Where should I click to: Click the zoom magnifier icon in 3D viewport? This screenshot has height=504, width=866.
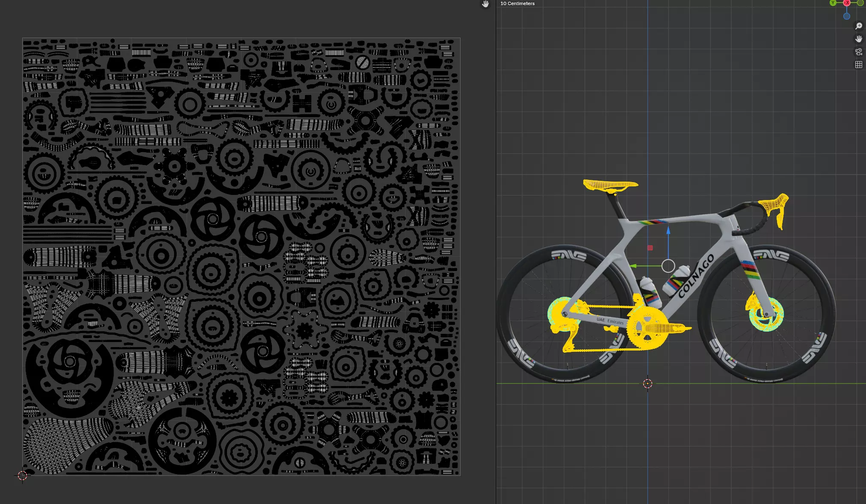(x=858, y=26)
